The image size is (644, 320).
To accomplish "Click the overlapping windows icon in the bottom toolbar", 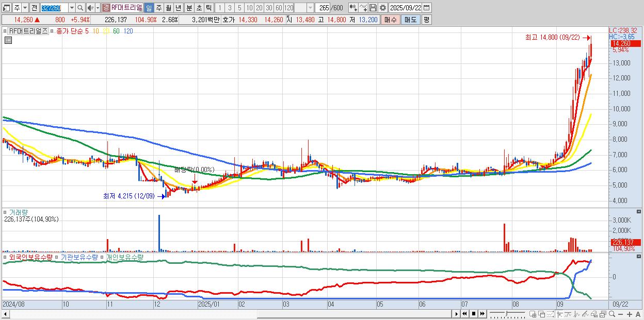I will [542, 314].
